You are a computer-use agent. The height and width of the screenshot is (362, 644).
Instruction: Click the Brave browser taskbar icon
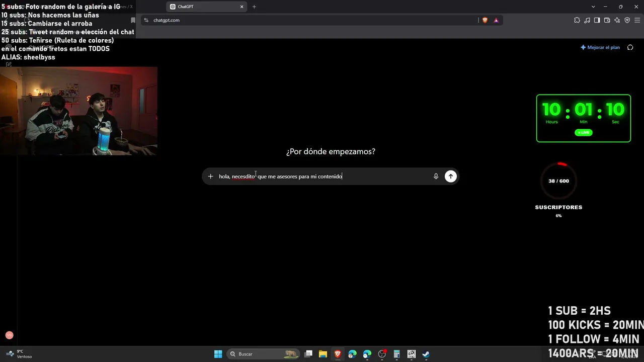click(x=338, y=354)
